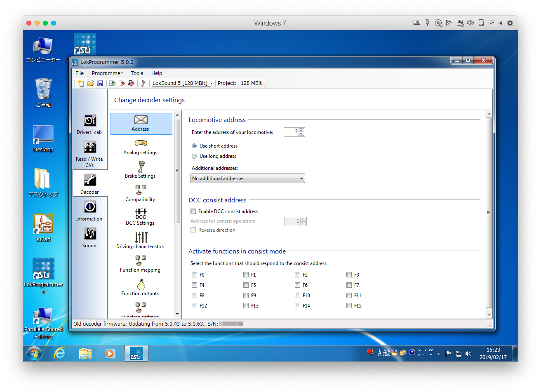Open Function mapping category
The height and width of the screenshot is (392, 541).
coord(140,264)
